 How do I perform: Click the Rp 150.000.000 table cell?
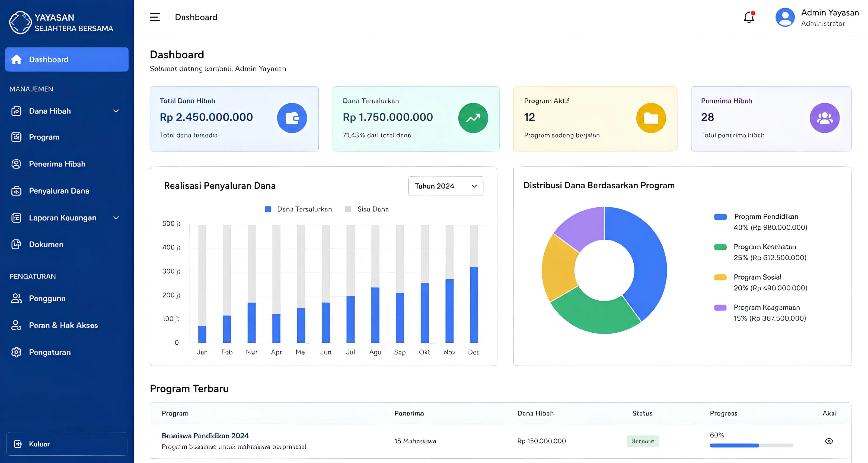[x=541, y=441]
